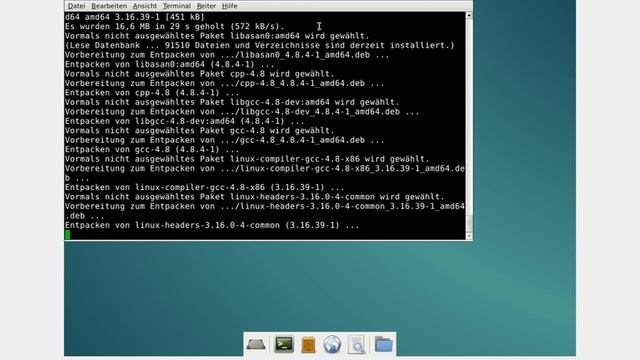The width and height of the screenshot is (640, 360).
Task: Open the blue home folder icon
Action: [x=383, y=344]
